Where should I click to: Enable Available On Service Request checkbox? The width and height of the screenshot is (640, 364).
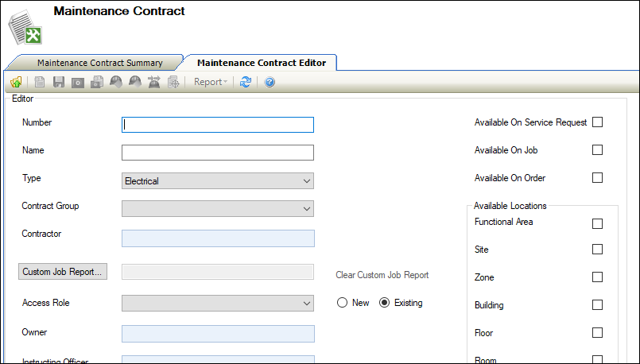point(597,122)
